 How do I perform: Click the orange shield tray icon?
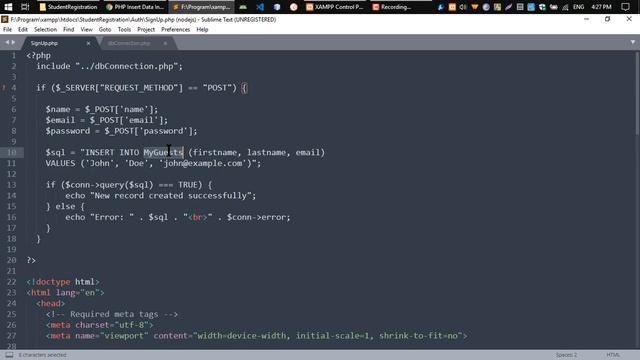[474, 7]
